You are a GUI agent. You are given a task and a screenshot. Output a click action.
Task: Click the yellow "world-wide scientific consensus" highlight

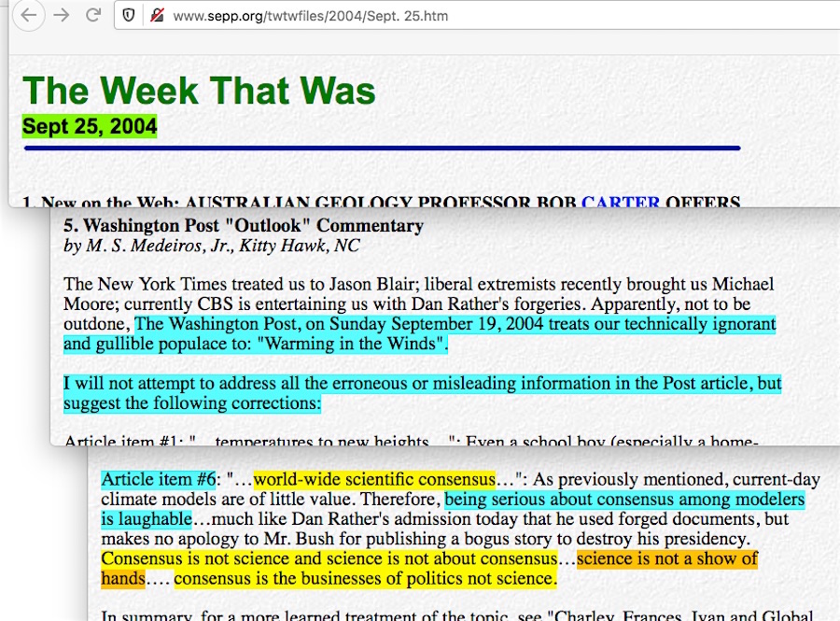pyautogui.click(x=374, y=480)
